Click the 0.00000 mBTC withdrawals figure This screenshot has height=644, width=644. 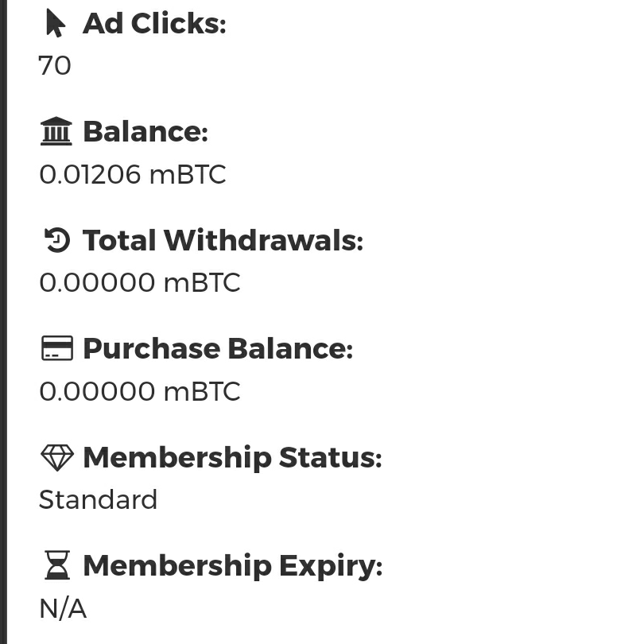click(139, 282)
